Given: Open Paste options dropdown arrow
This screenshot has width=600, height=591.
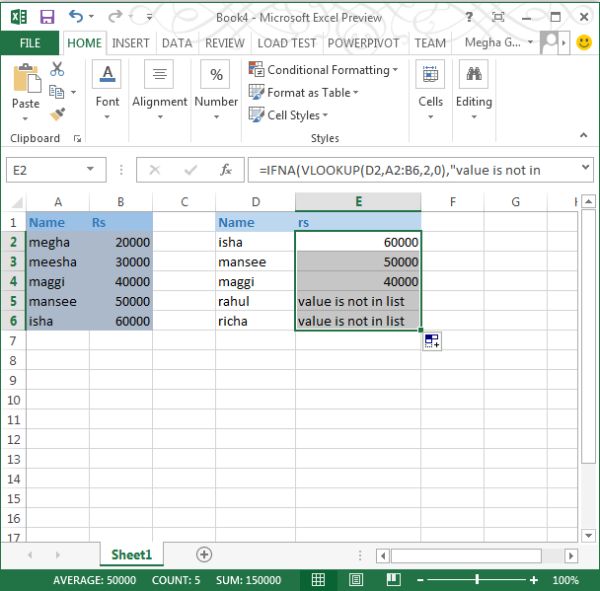Looking at the screenshot, I should (25, 119).
